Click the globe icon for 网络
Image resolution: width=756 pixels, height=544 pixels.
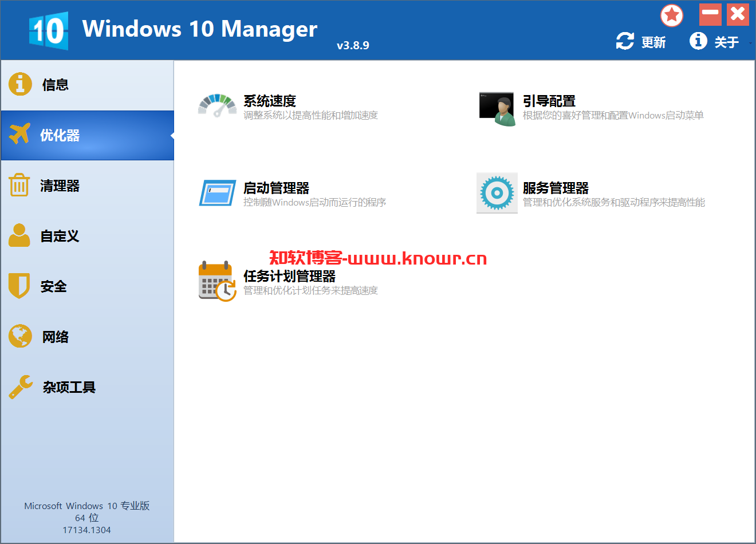tap(20, 336)
